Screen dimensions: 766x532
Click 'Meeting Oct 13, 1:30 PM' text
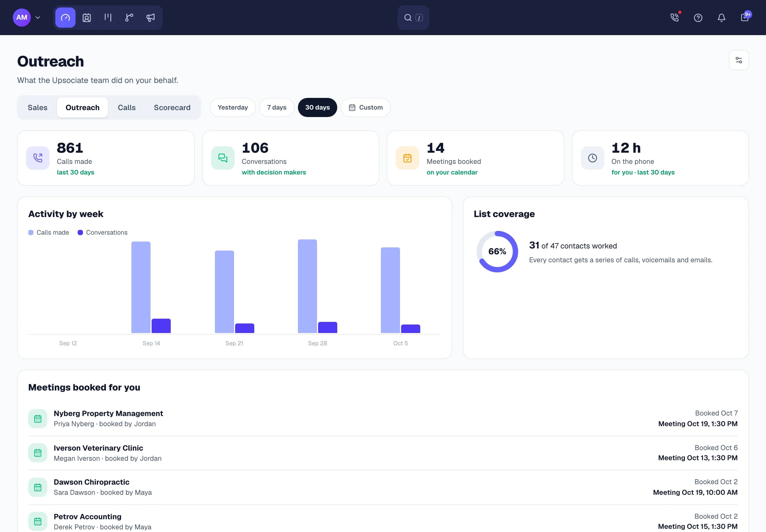click(x=698, y=458)
